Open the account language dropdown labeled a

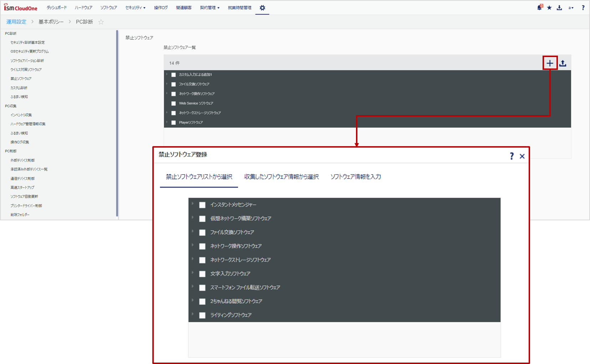571,7
